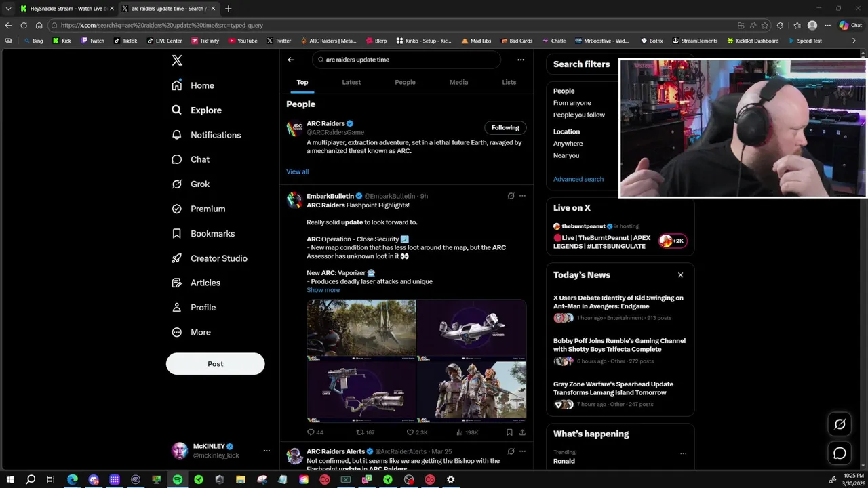Select People filter From anyone
The height and width of the screenshot is (488, 868).
tap(572, 103)
